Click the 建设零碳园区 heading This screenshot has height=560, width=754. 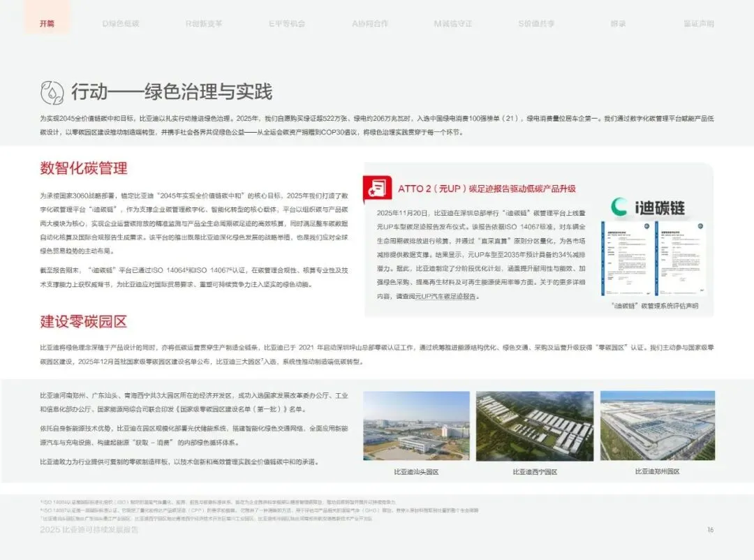[84, 321]
